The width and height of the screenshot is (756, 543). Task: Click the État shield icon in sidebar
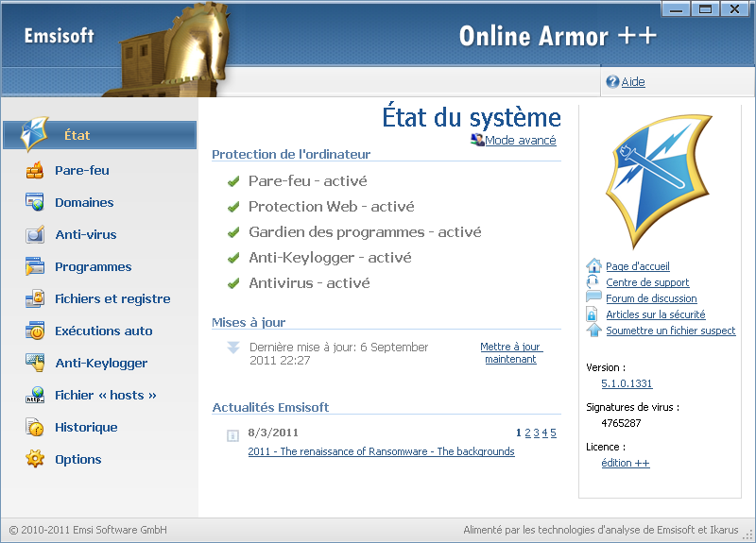tap(34, 134)
